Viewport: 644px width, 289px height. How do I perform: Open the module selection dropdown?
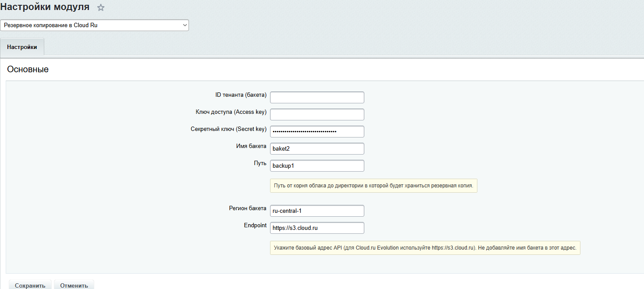click(x=94, y=25)
